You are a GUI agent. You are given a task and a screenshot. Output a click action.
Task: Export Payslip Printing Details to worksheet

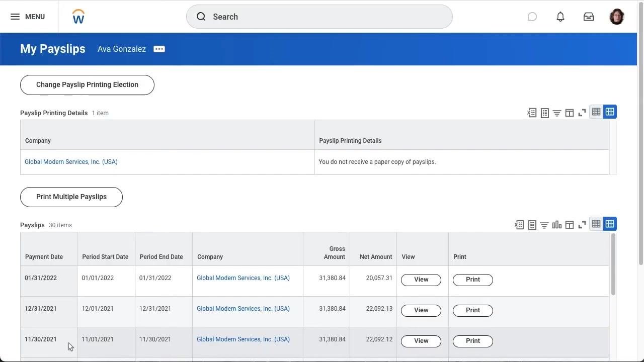544,113
